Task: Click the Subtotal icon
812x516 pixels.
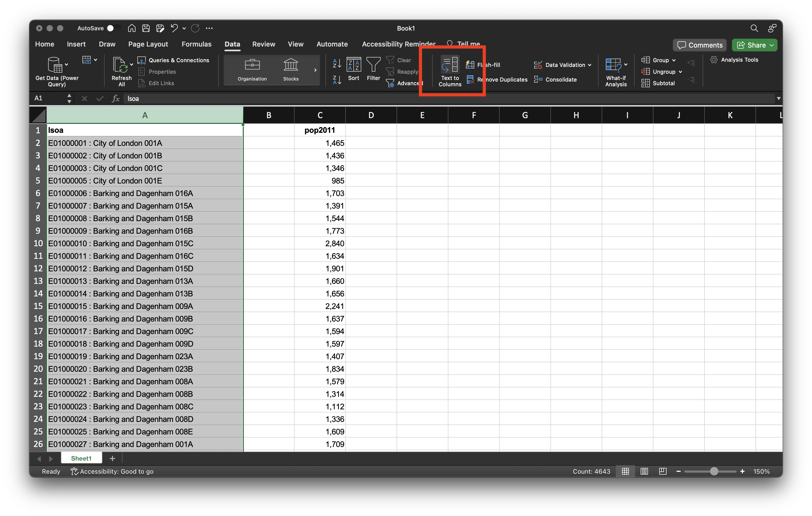Action: (645, 83)
